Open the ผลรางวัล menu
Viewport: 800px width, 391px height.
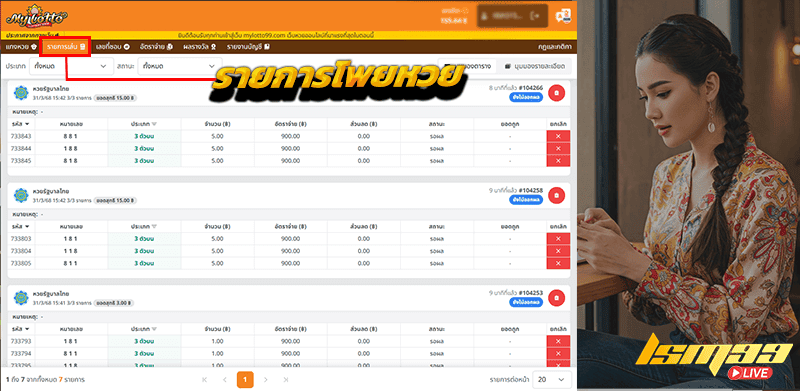(x=199, y=46)
